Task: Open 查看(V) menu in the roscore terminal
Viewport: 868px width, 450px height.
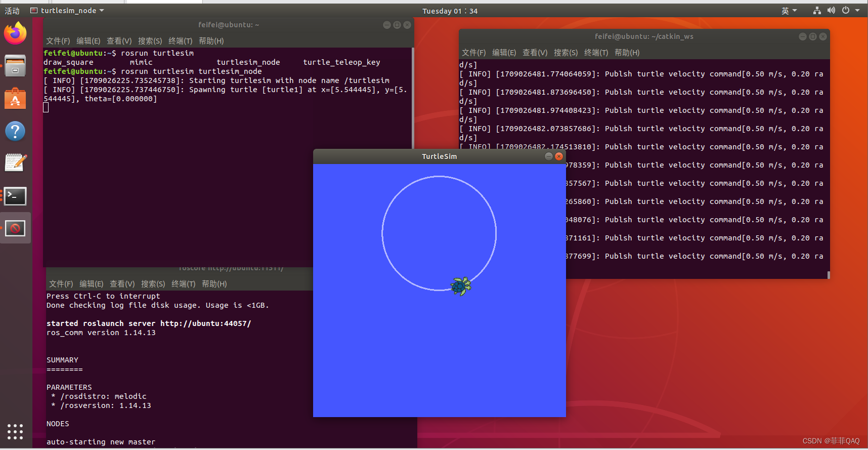Action: tap(122, 284)
